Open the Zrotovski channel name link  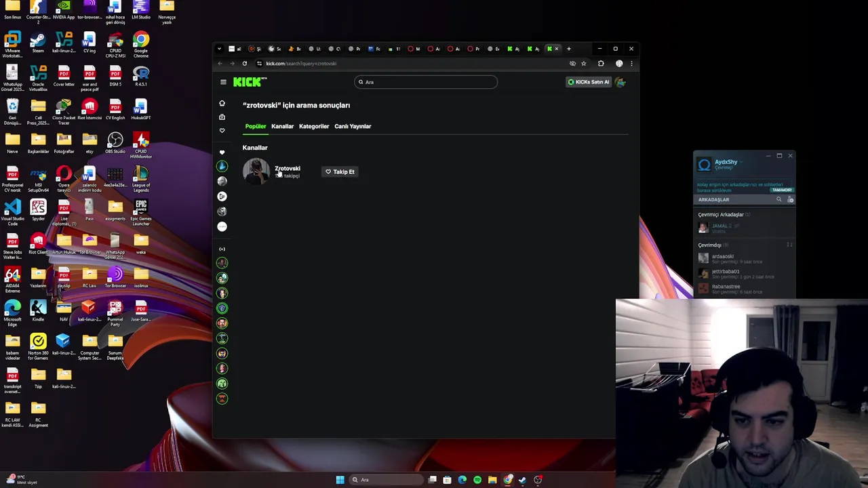click(288, 168)
